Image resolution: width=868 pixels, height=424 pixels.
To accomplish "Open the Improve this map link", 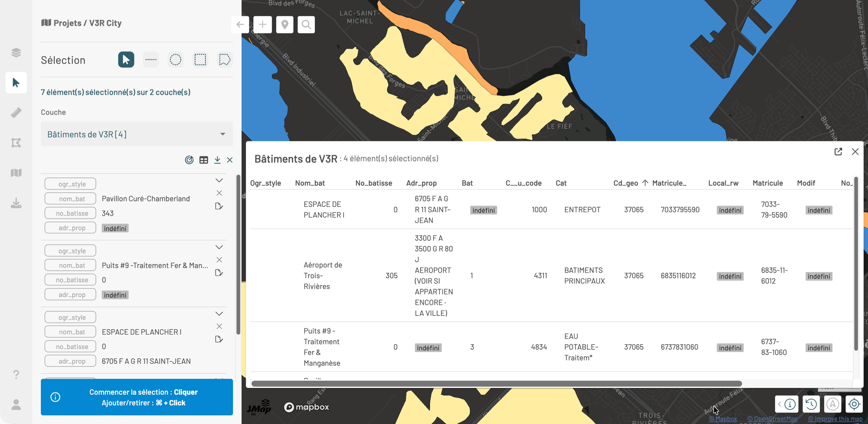I will coord(835,419).
